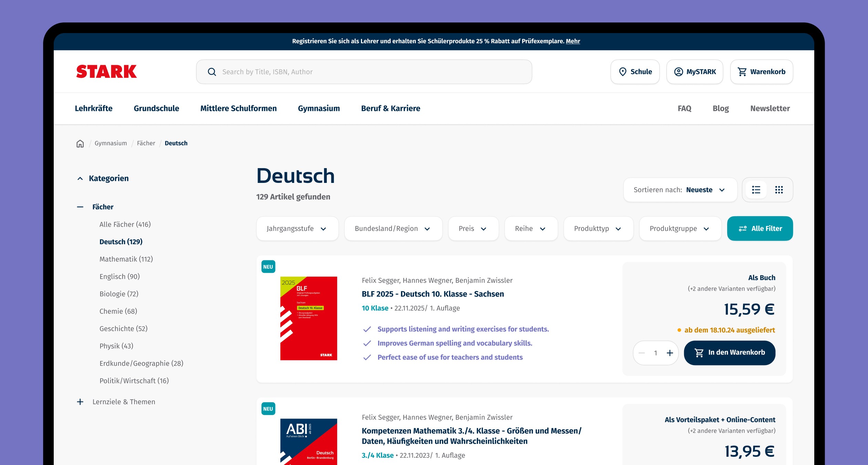This screenshot has width=868, height=465.
Task: Collapse the Fächer category group
Action: click(80, 207)
